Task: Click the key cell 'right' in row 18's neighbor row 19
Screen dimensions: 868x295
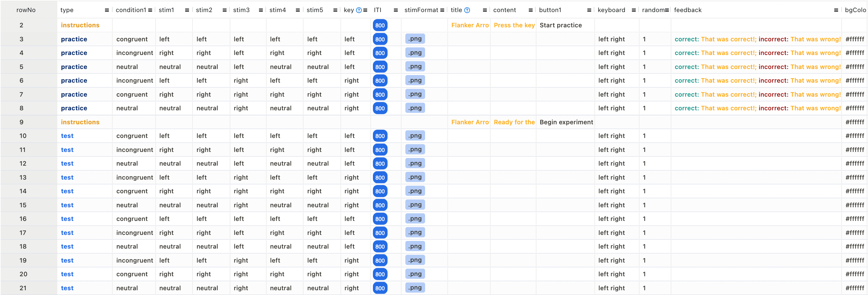Action: (355, 261)
